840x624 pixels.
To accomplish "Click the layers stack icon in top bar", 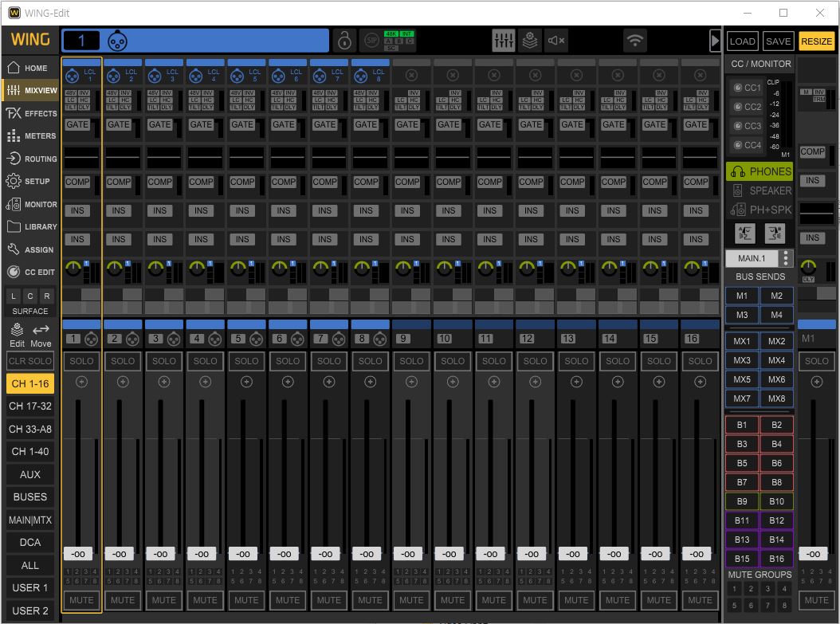I will 530,40.
